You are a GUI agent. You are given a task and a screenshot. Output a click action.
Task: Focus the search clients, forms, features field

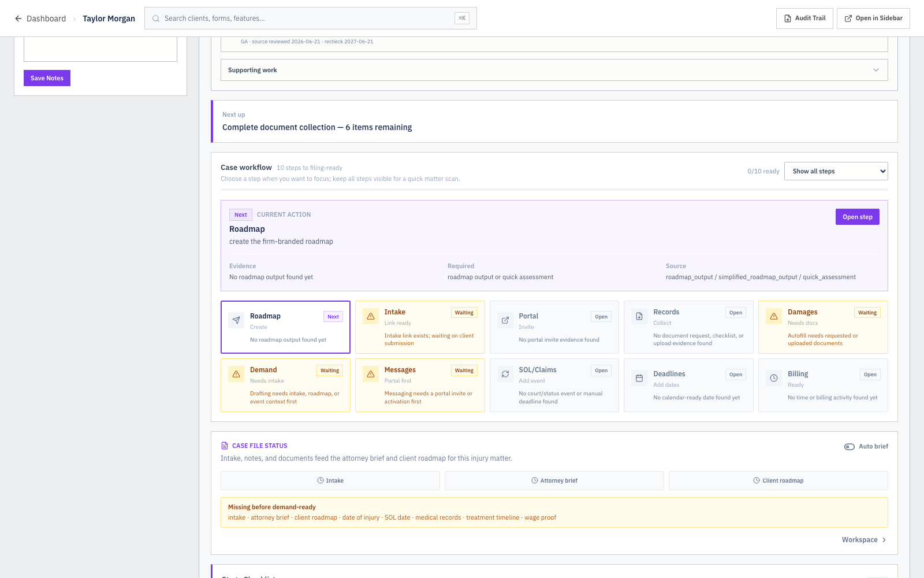point(311,18)
